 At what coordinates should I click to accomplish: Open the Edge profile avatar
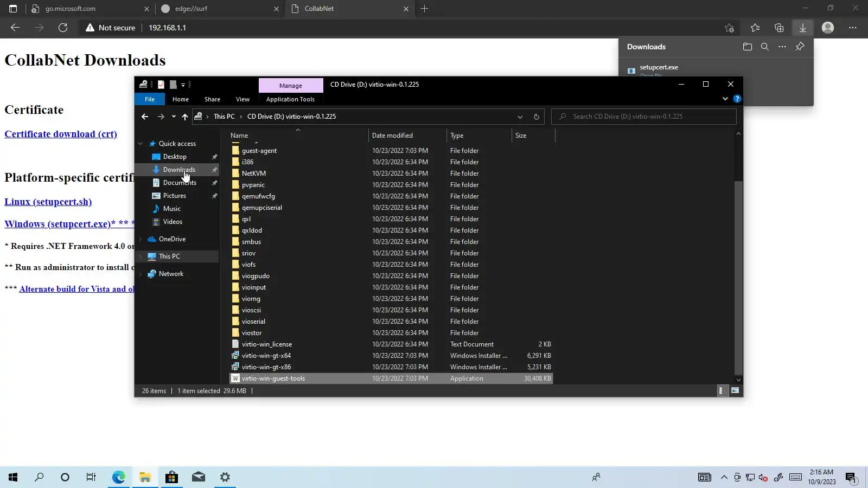tap(828, 28)
